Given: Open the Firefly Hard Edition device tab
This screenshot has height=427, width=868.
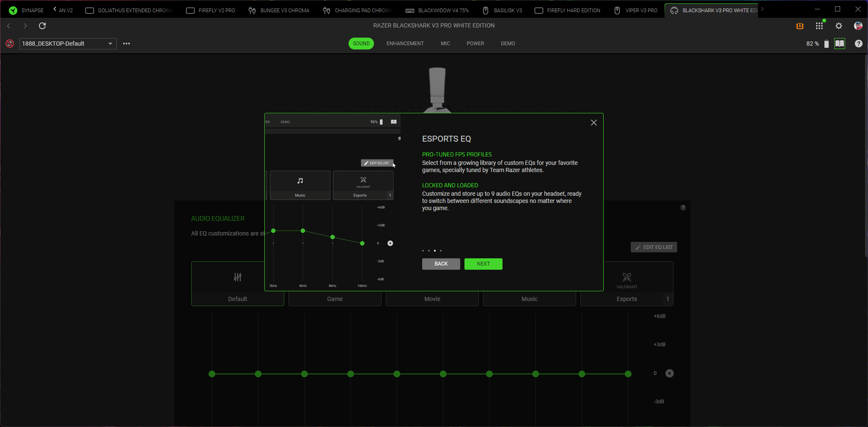Looking at the screenshot, I should (568, 10).
